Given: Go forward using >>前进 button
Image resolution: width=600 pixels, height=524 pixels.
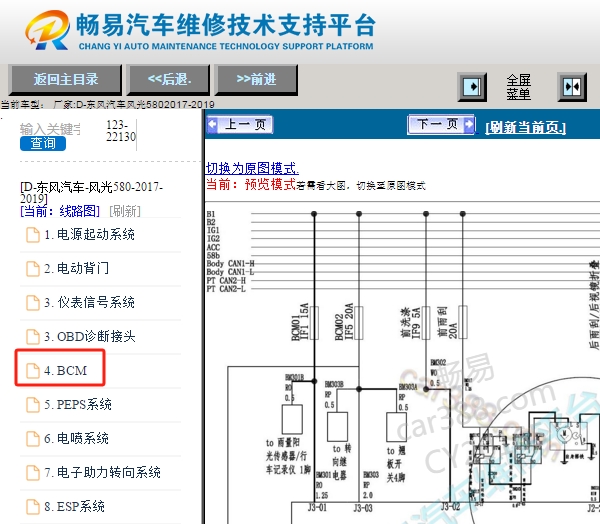Looking at the screenshot, I should click(256, 80).
